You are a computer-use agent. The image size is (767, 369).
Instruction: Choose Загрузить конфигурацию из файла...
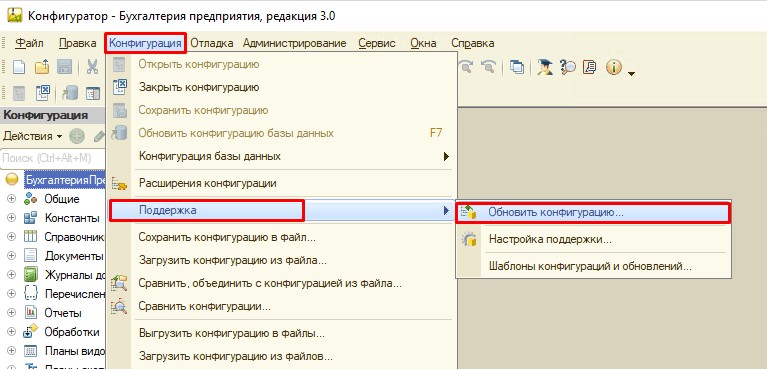[281, 260]
